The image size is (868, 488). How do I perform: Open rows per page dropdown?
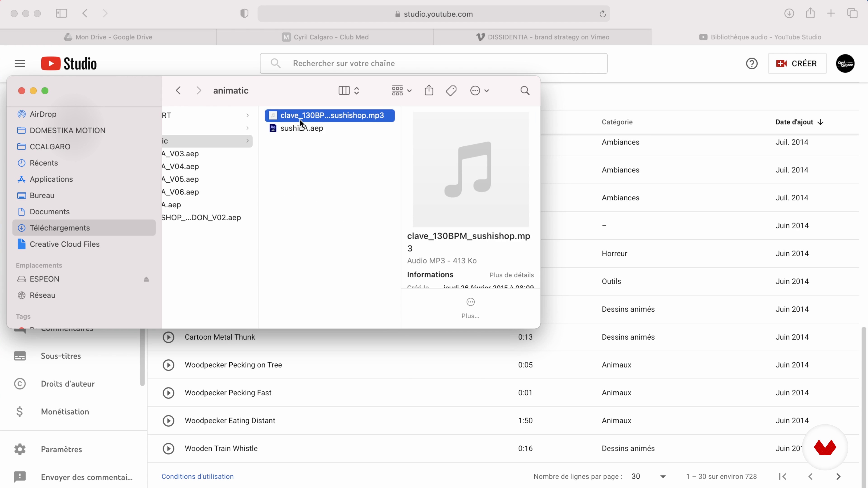649,476
